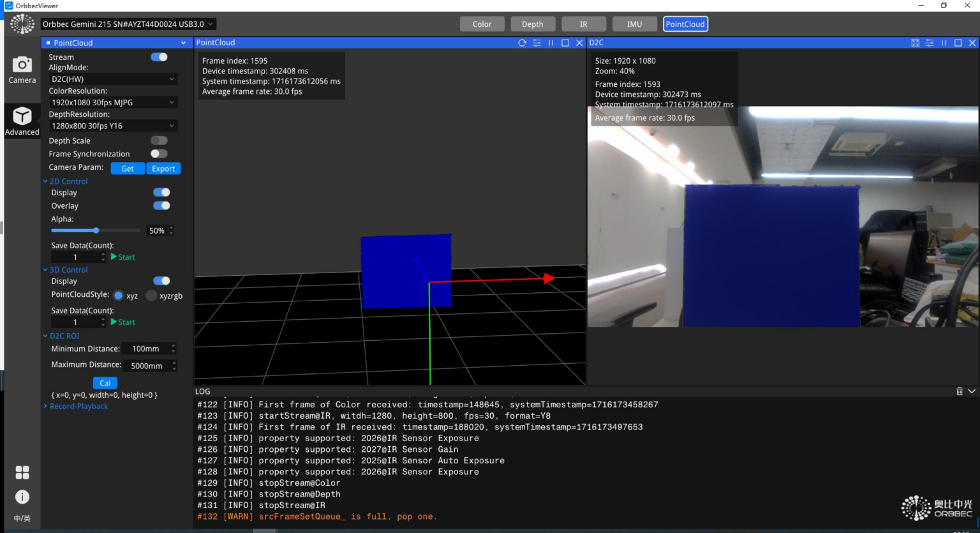Pause the PointCloud stream rendering
The height and width of the screenshot is (533, 980).
551,43
